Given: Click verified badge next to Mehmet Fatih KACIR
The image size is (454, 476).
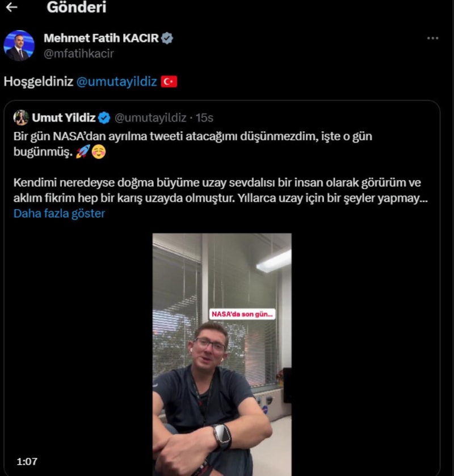Looking at the screenshot, I should 167,39.
